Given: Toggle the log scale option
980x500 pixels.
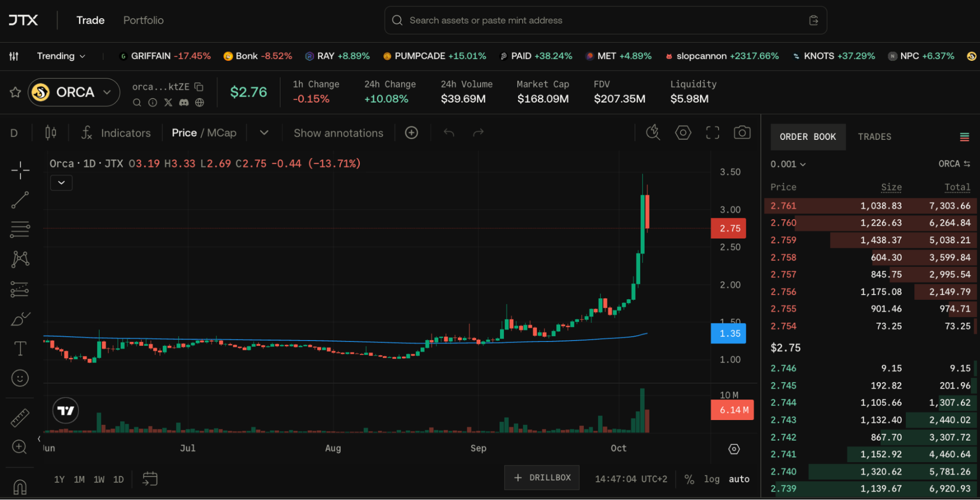Looking at the screenshot, I should click(712, 479).
